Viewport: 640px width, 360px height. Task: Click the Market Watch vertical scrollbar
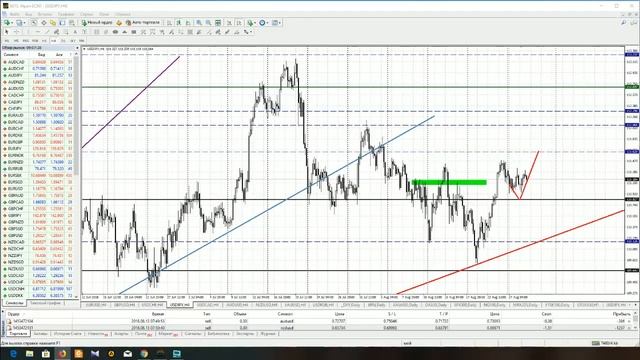tap(76, 176)
